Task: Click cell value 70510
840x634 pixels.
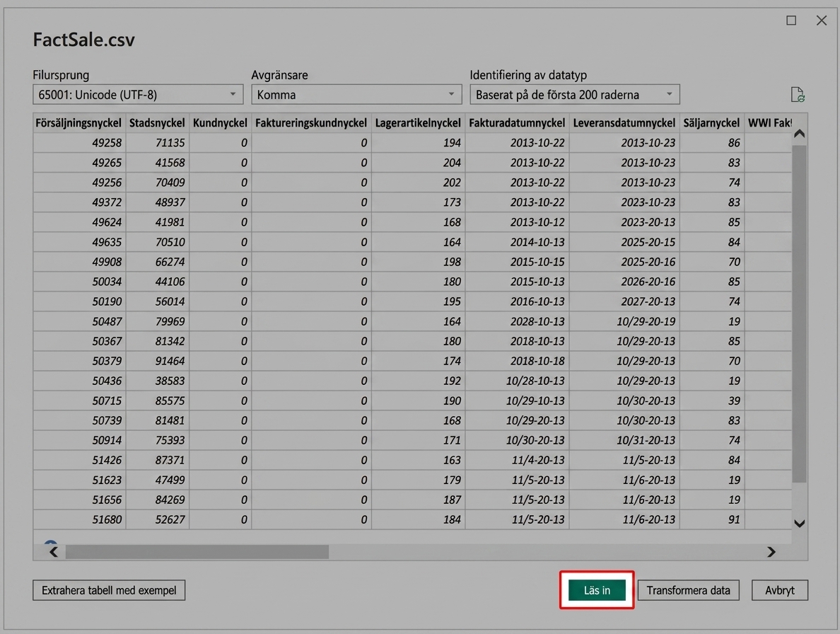Action: (170, 242)
